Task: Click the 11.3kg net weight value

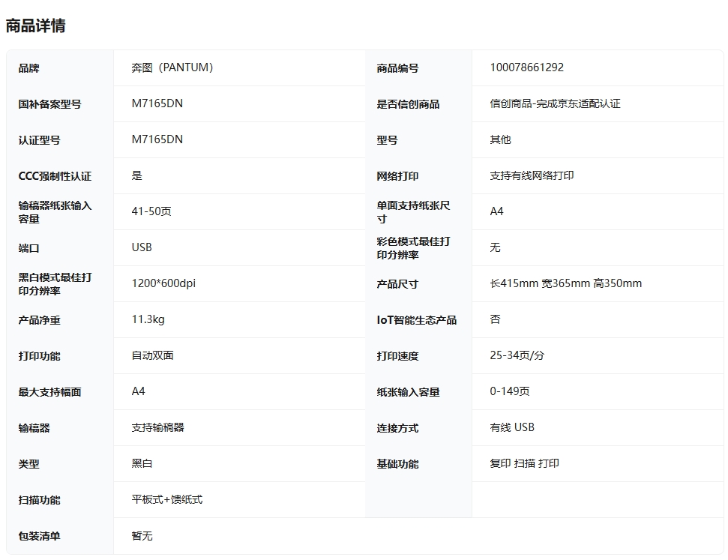Action: [x=148, y=319]
